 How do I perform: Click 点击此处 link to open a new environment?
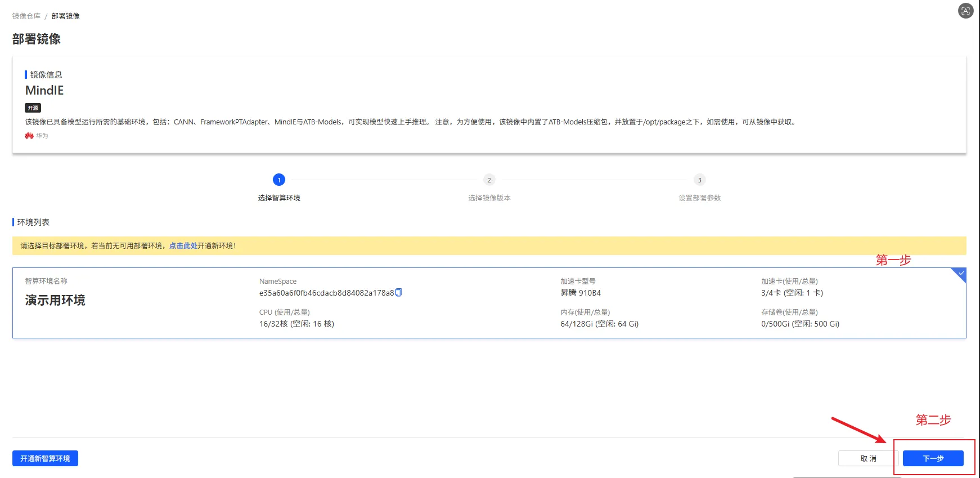(183, 245)
